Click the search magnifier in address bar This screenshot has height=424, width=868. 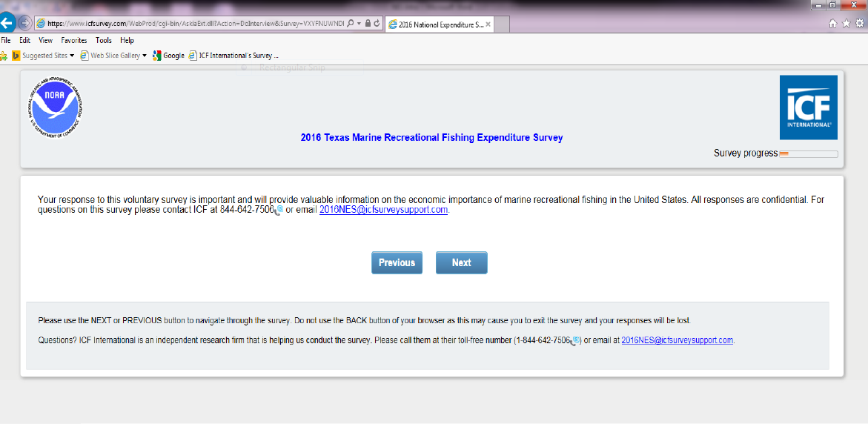[x=350, y=24]
